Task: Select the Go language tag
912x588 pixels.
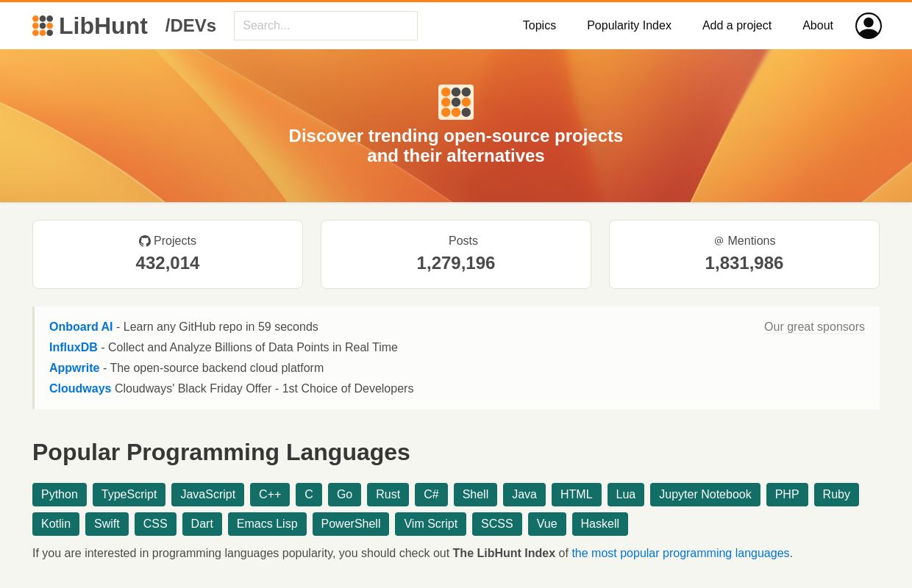Action: 344,495
